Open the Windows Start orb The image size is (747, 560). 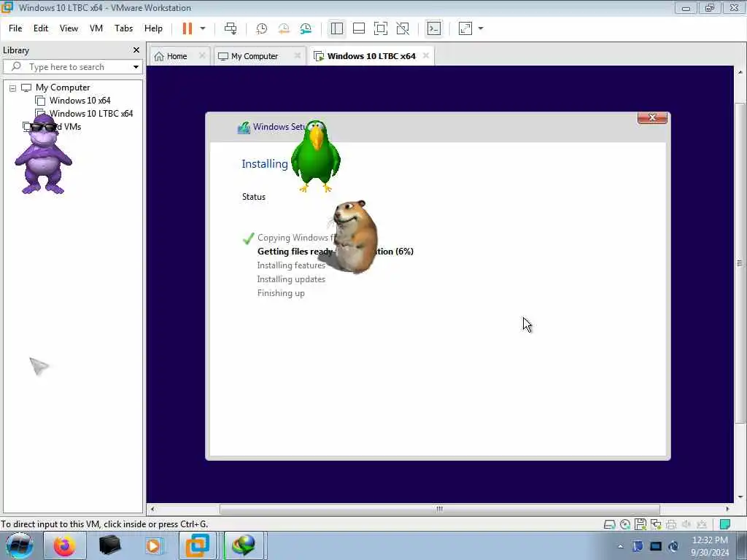click(20, 545)
